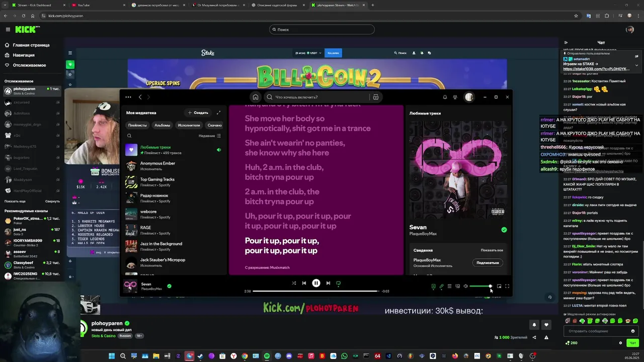
Task: Open Kick hamburger menu
Action: [8, 30]
